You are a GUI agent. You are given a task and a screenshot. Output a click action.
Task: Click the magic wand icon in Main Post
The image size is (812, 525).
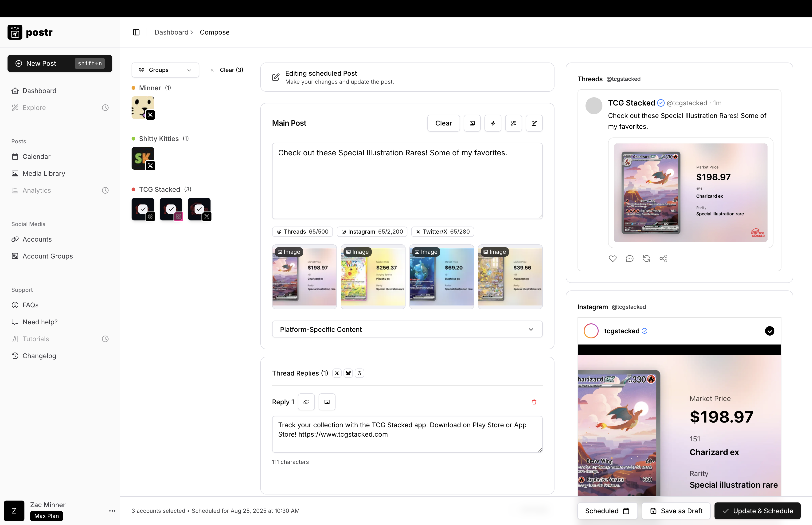(513, 123)
